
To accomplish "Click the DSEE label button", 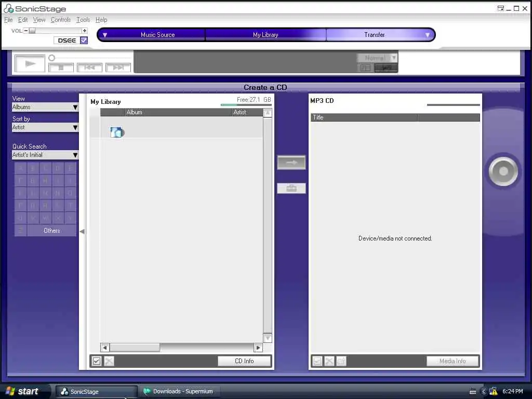I will [x=67, y=41].
